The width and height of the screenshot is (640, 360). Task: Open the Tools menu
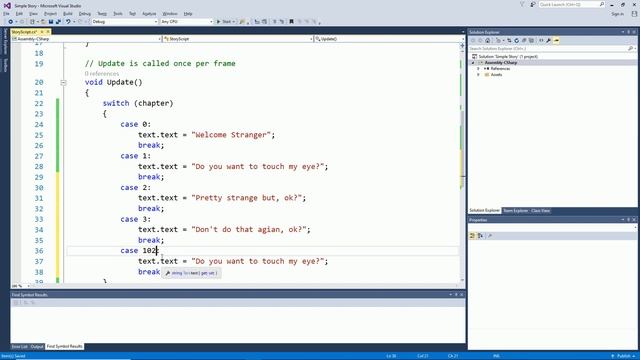pos(118,13)
